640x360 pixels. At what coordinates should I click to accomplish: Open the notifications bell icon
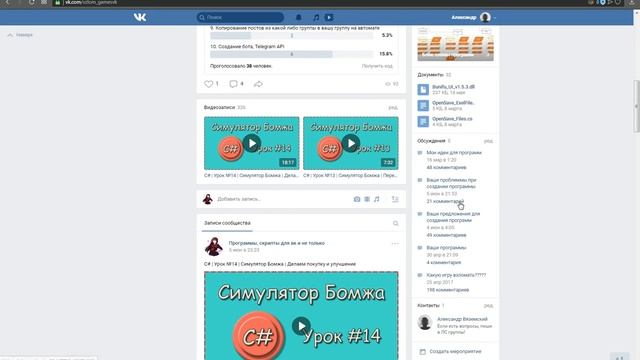(299, 17)
